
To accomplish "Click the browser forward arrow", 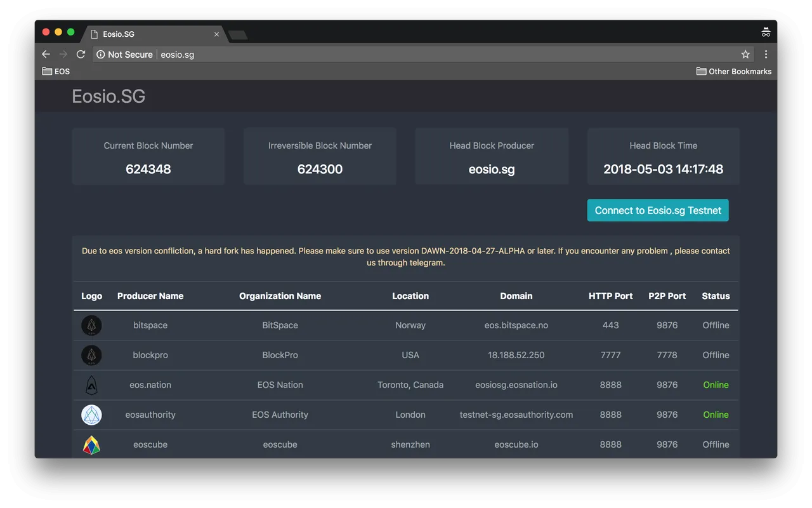I will pos(63,55).
